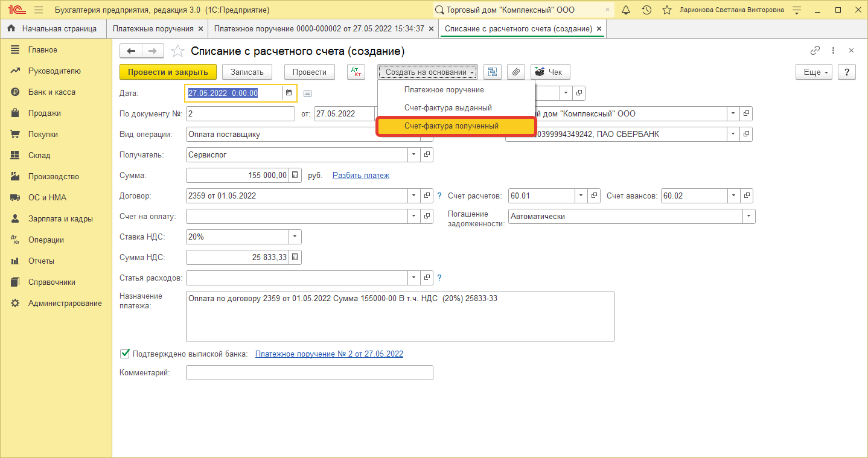The height and width of the screenshot is (458, 868).
Task: Click the home icon of Начальная страница tab
Action: (11, 28)
